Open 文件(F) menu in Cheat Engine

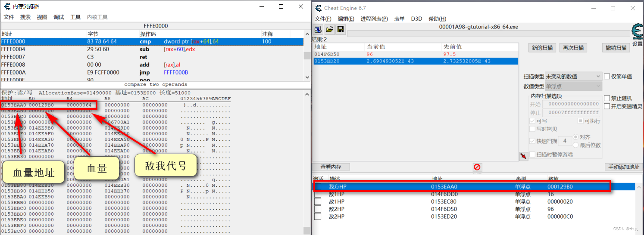tap(323, 19)
